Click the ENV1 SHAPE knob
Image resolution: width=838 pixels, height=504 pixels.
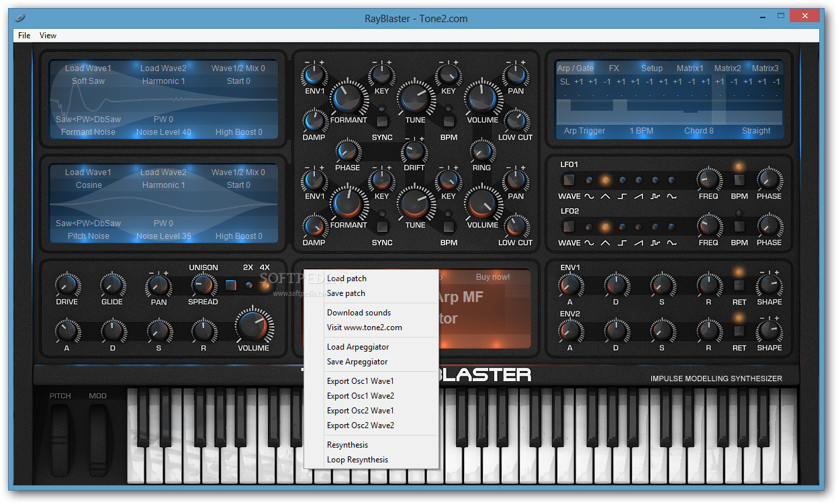pyautogui.click(x=769, y=285)
